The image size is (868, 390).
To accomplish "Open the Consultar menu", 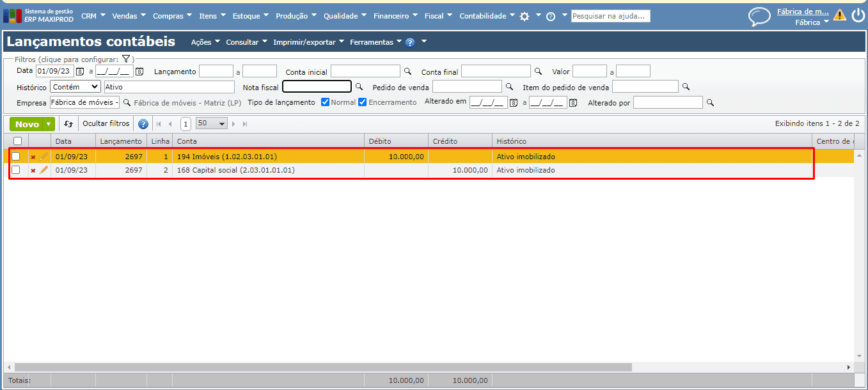I will pos(246,42).
